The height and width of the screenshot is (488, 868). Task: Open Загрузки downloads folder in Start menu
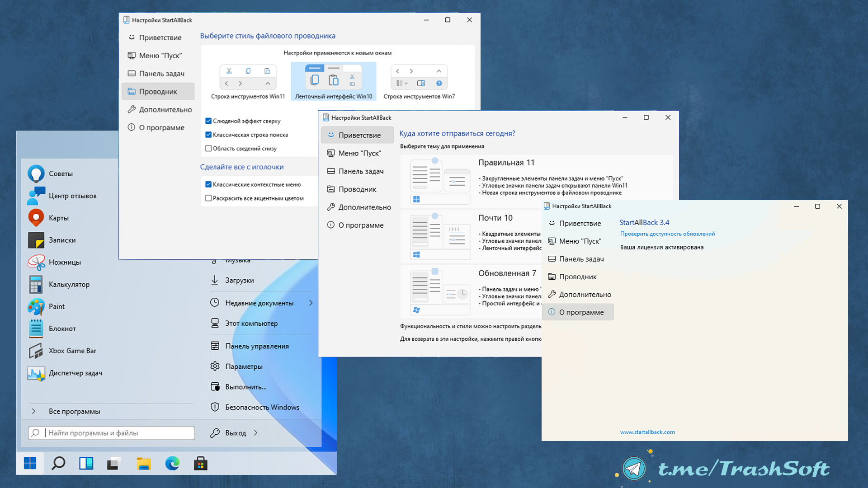tap(232, 280)
